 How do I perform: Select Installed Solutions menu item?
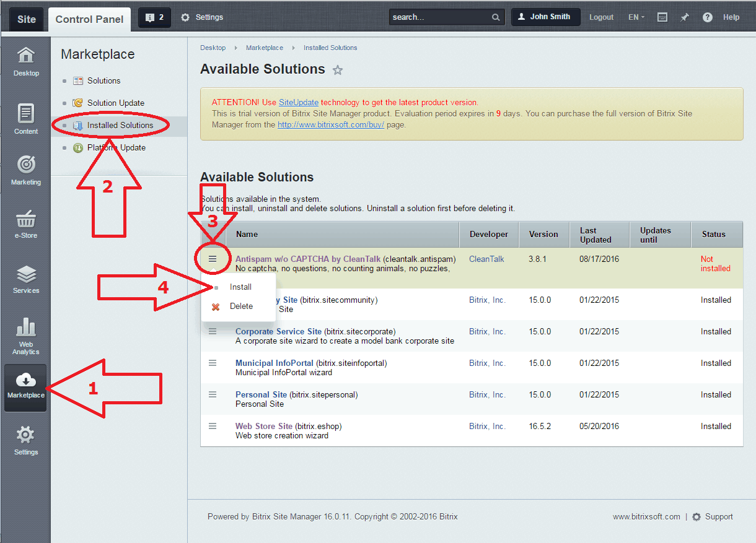click(120, 125)
